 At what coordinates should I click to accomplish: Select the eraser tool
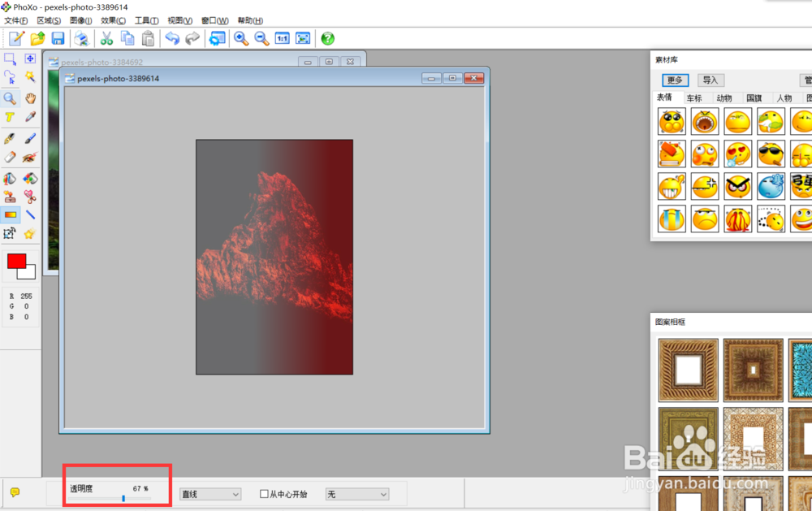[10, 157]
